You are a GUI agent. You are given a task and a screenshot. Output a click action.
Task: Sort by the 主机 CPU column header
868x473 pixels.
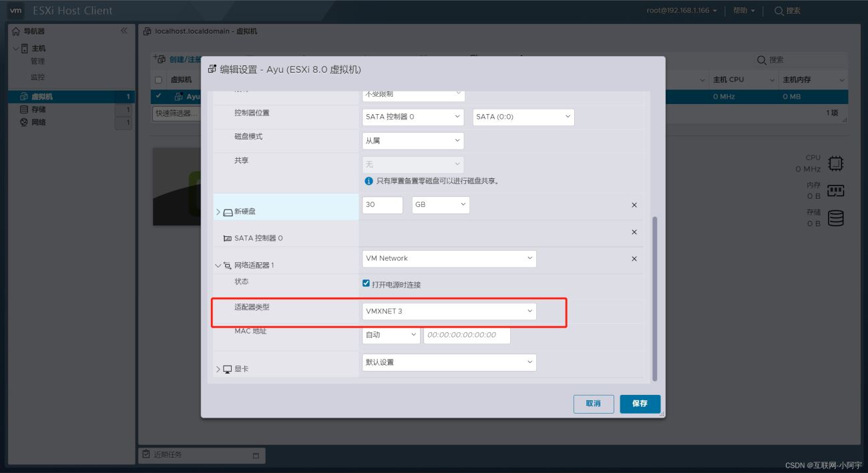click(x=728, y=80)
